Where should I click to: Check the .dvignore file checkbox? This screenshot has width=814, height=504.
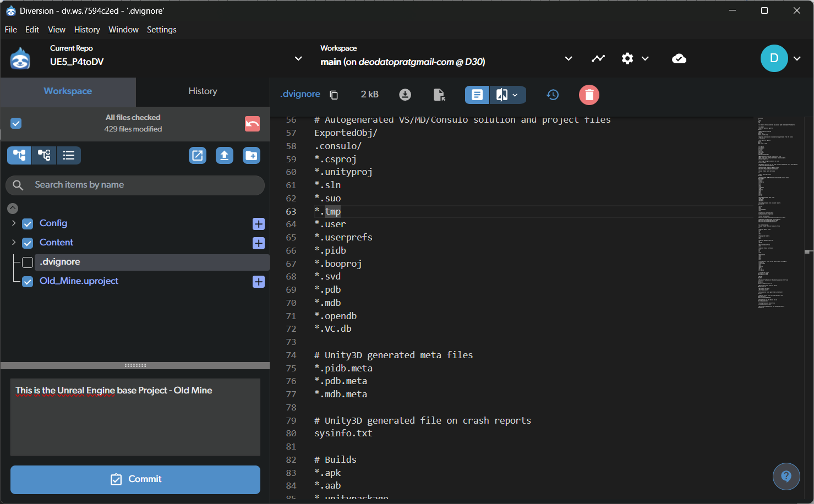click(28, 262)
